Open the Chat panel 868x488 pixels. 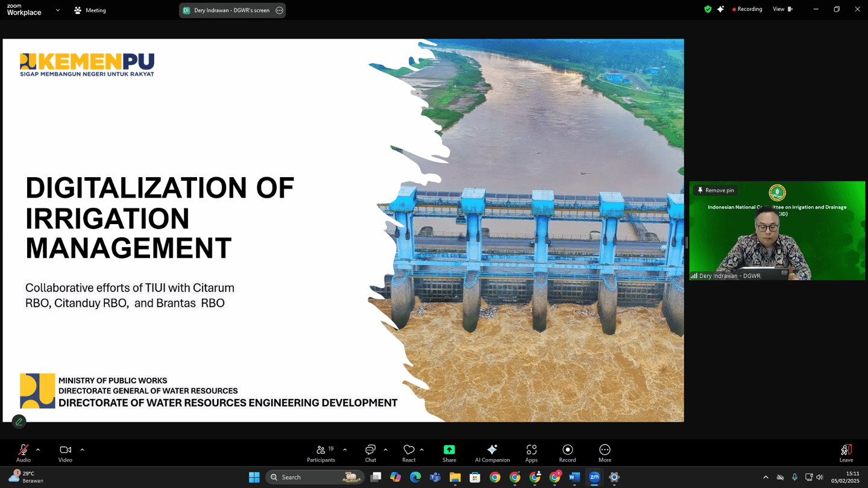[370, 453]
